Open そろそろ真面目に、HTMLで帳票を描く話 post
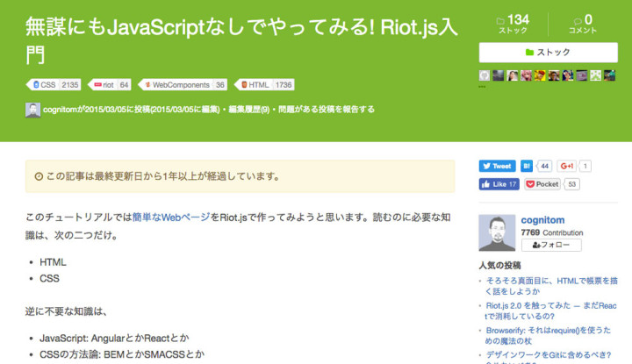632x364 pixels. coord(551,286)
